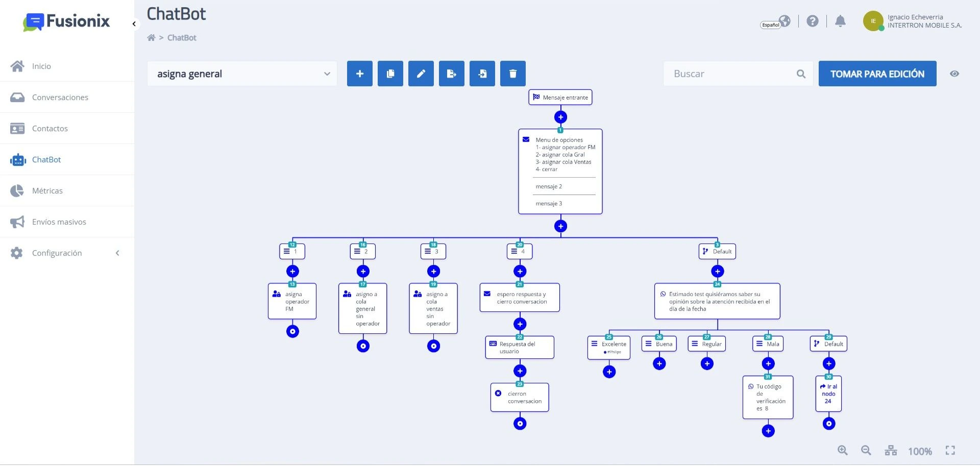Click the Default branch node numbered 3

717,252
